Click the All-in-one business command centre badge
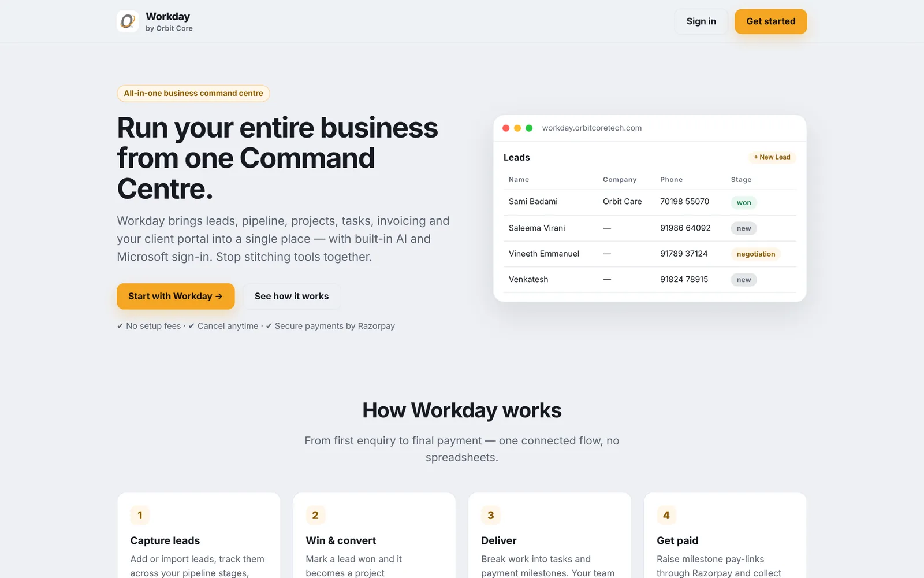This screenshot has height=578, width=924. [x=193, y=93]
